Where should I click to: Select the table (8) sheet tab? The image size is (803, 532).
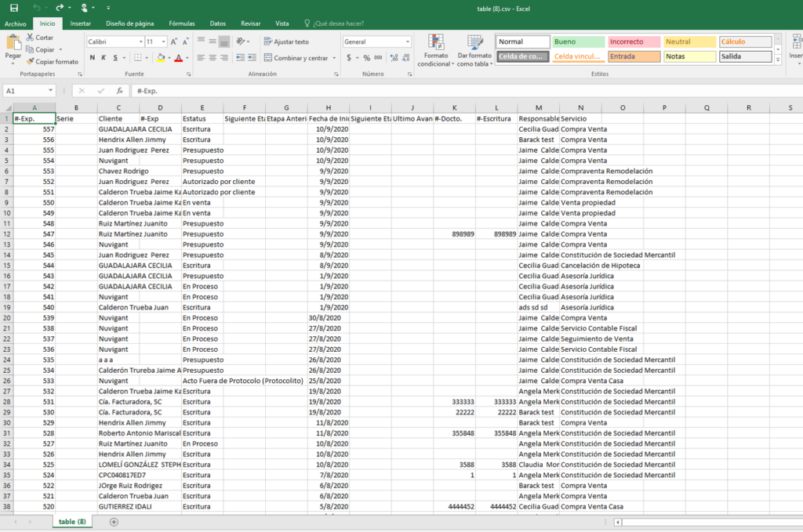tap(72, 522)
